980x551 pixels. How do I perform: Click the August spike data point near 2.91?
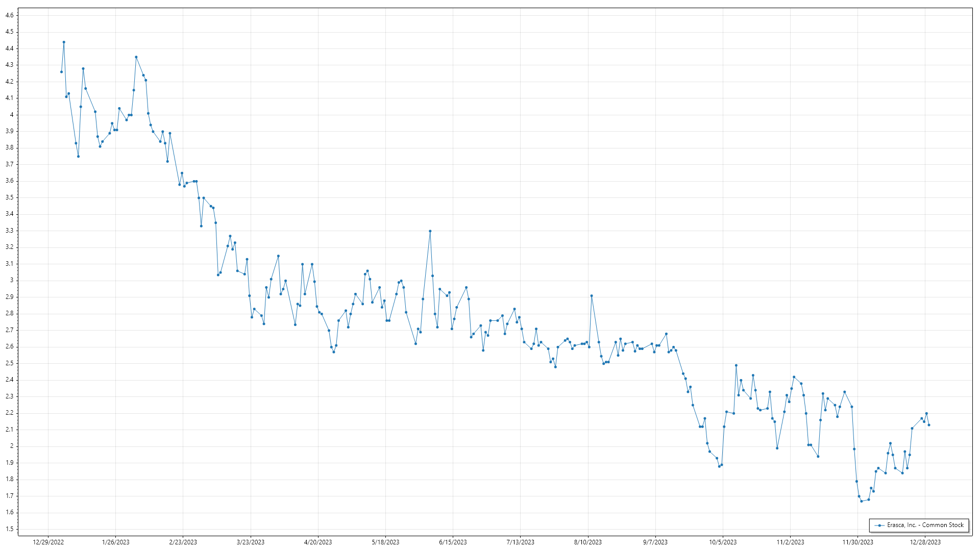592,296
